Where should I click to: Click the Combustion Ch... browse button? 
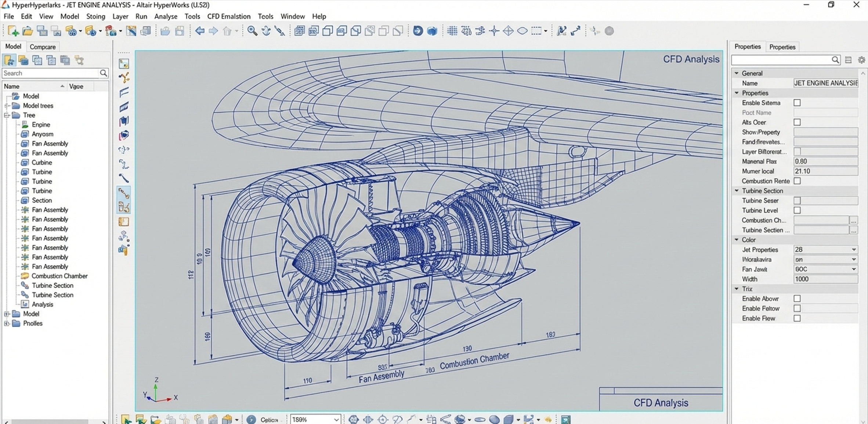click(x=854, y=220)
